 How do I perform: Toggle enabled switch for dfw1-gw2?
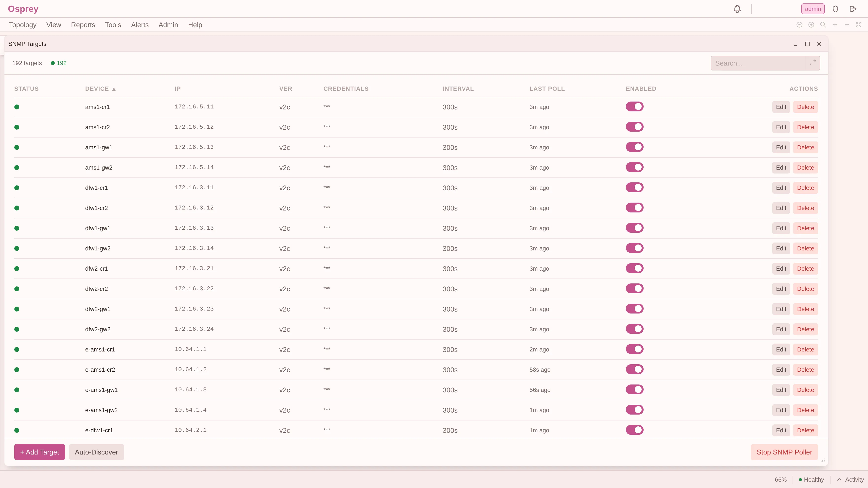[x=634, y=248]
